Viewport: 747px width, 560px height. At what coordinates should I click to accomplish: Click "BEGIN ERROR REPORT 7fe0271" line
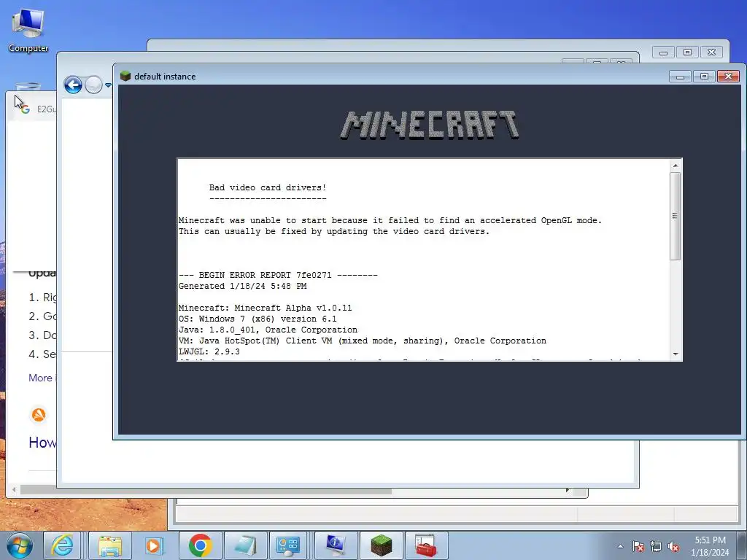pyautogui.click(x=278, y=275)
